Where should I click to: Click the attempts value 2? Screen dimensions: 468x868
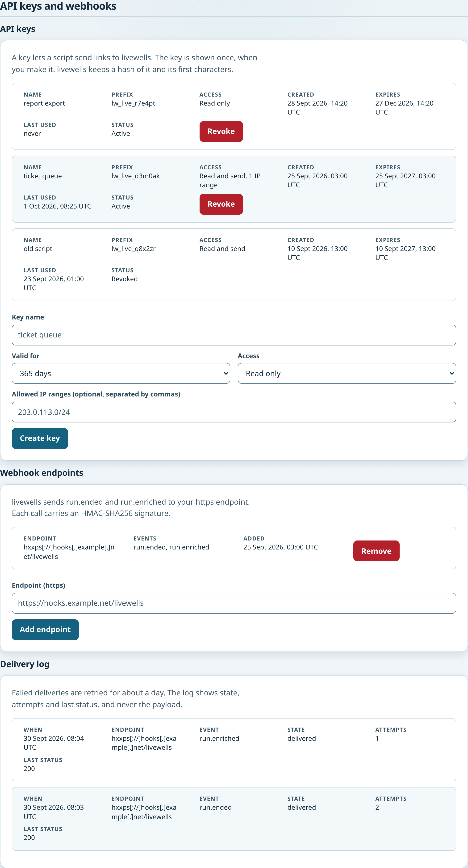pos(377,808)
